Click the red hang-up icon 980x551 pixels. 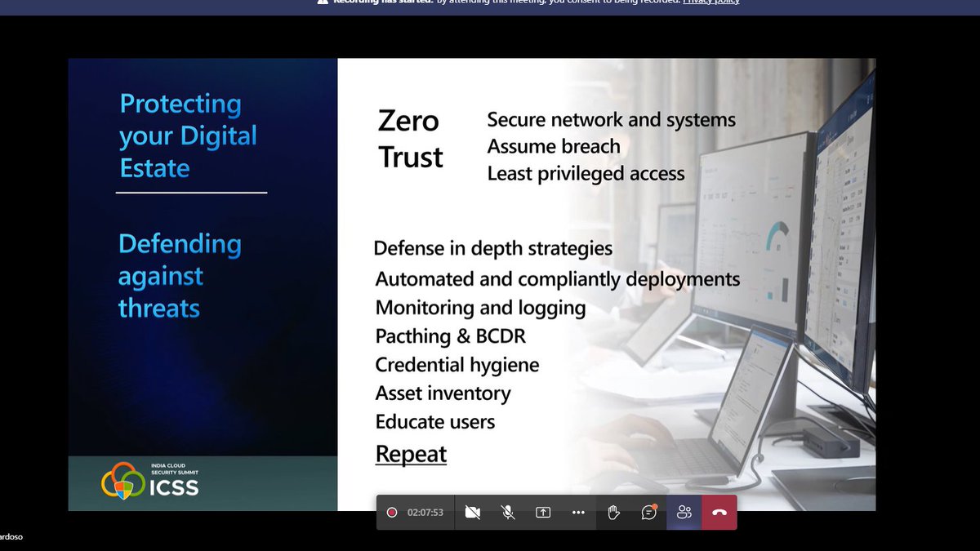click(x=719, y=513)
